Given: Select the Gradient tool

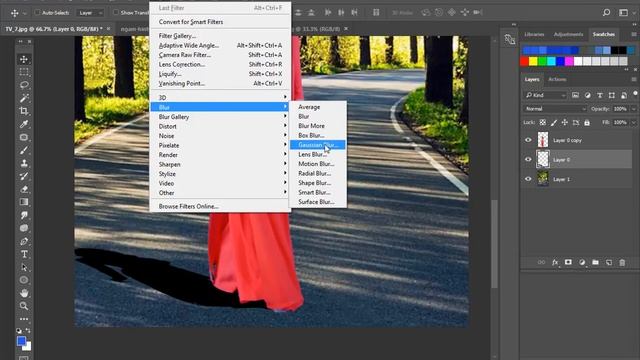Looking at the screenshot, I should (x=24, y=202).
